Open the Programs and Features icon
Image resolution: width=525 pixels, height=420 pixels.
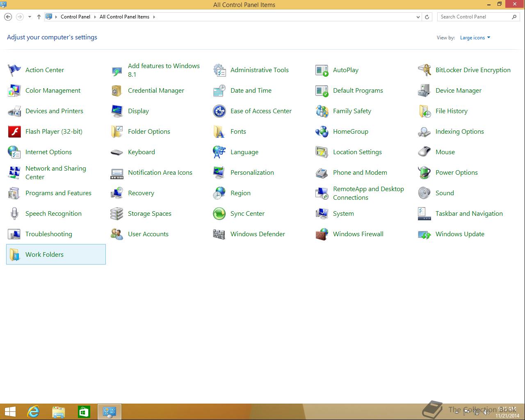click(14, 193)
